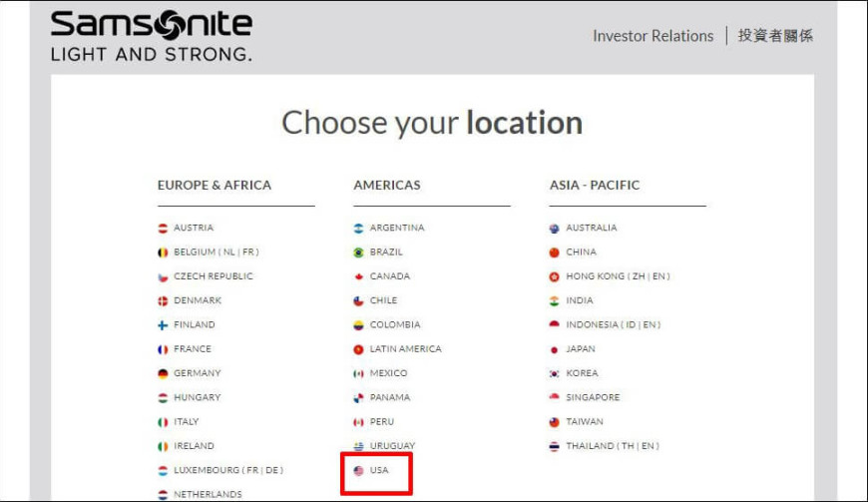Choose TAIWAN location
Screen dimensions: 868x502
(585, 422)
